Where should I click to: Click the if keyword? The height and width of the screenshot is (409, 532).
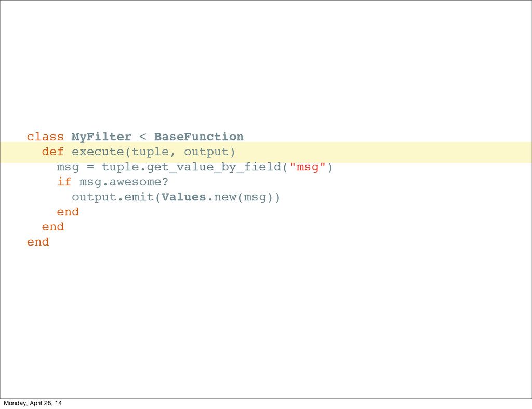click(64, 182)
